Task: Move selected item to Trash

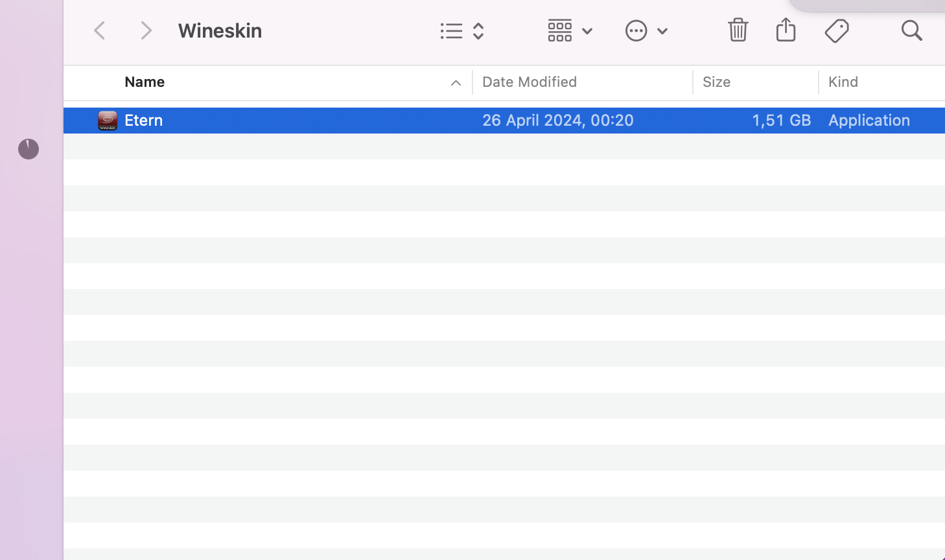Action: [738, 30]
